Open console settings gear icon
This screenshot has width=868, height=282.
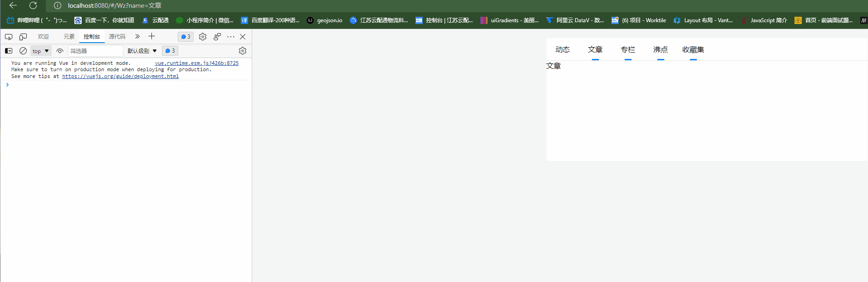point(243,51)
